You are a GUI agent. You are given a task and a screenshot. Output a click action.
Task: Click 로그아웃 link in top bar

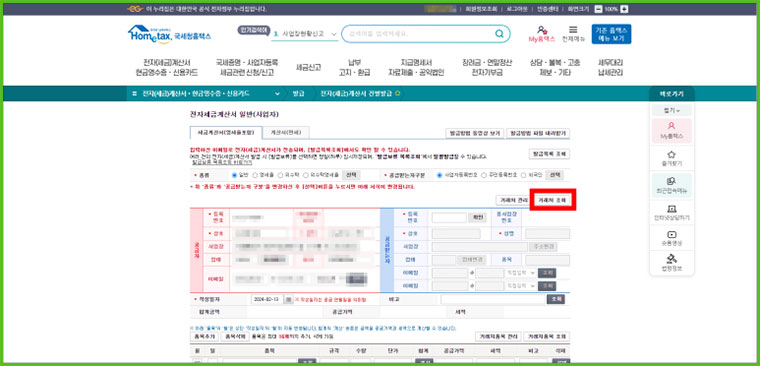(x=516, y=9)
